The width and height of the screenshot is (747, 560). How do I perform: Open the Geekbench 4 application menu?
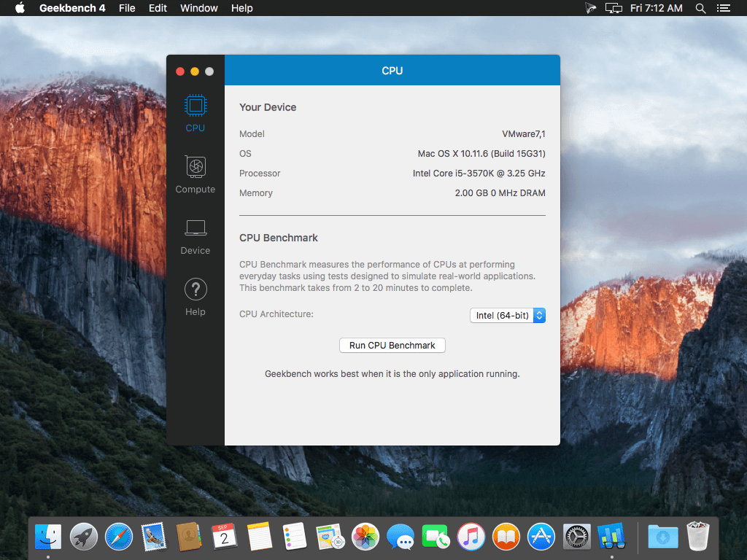click(72, 8)
